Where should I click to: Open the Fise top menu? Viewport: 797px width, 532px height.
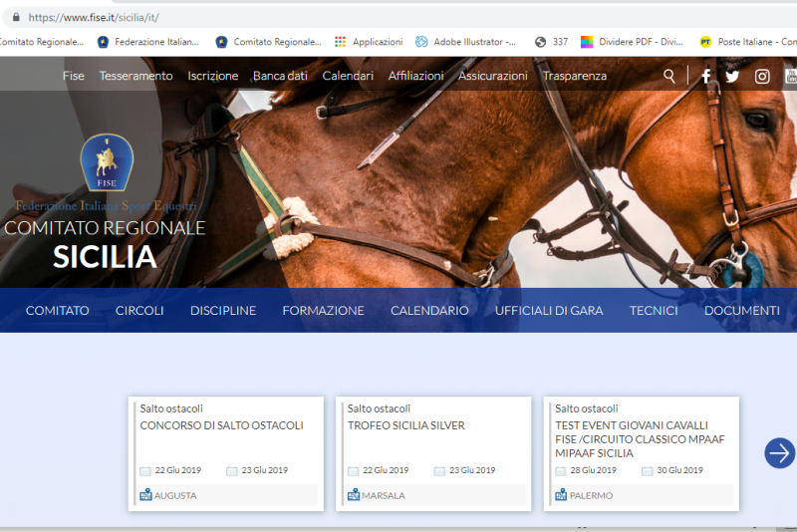[x=73, y=76]
